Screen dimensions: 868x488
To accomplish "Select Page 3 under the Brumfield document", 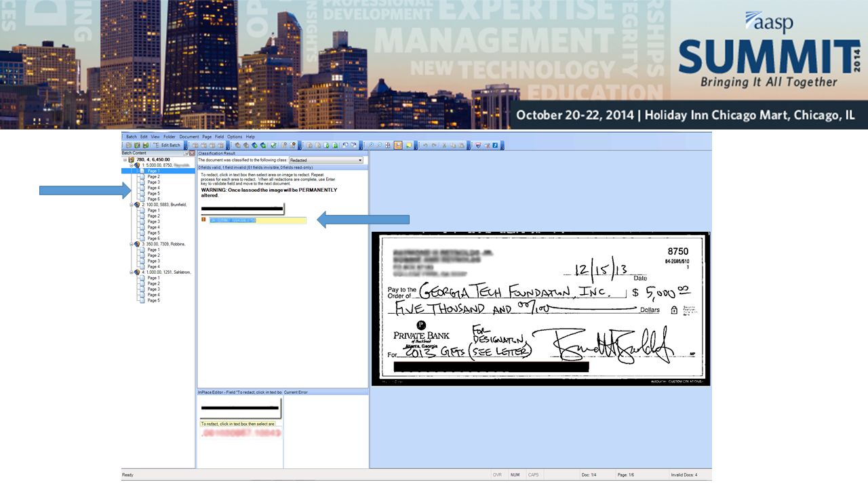I will 153,221.
